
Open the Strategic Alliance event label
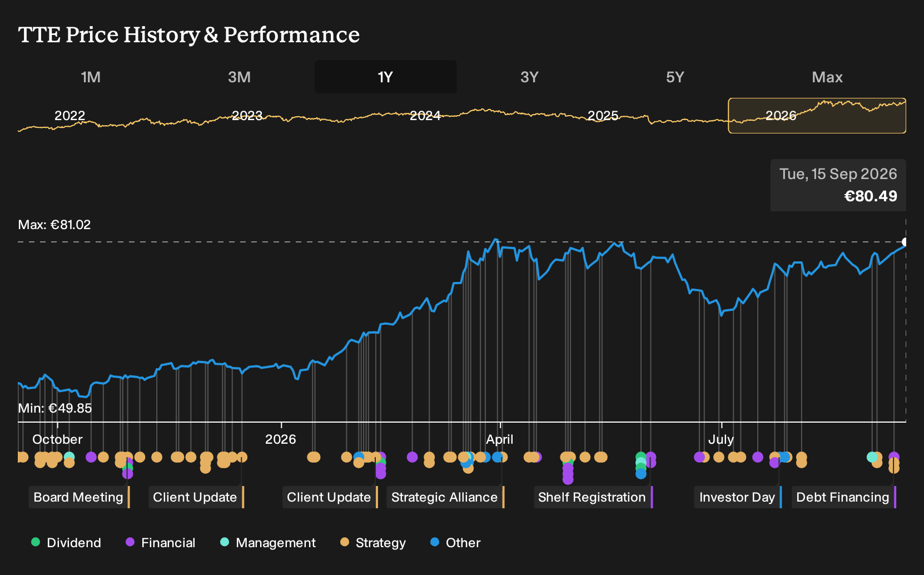point(445,497)
